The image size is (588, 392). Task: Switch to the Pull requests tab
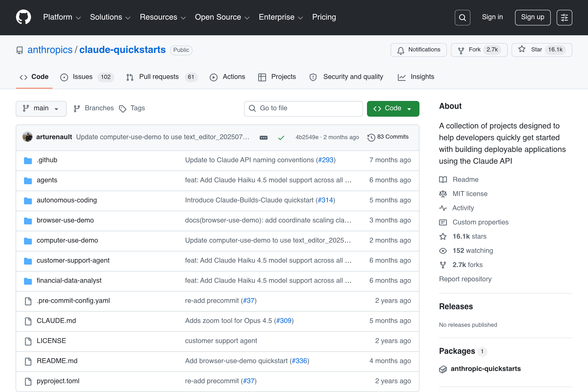click(x=159, y=77)
